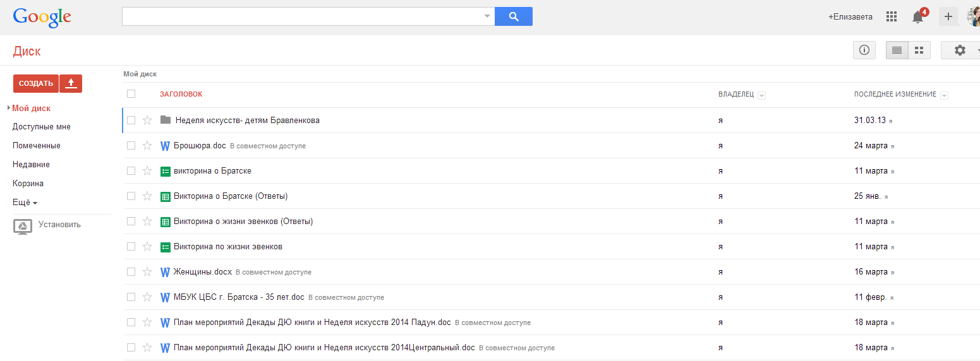Select Мой диск in sidebar
This screenshot has height=361, width=980.
click(x=32, y=109)
